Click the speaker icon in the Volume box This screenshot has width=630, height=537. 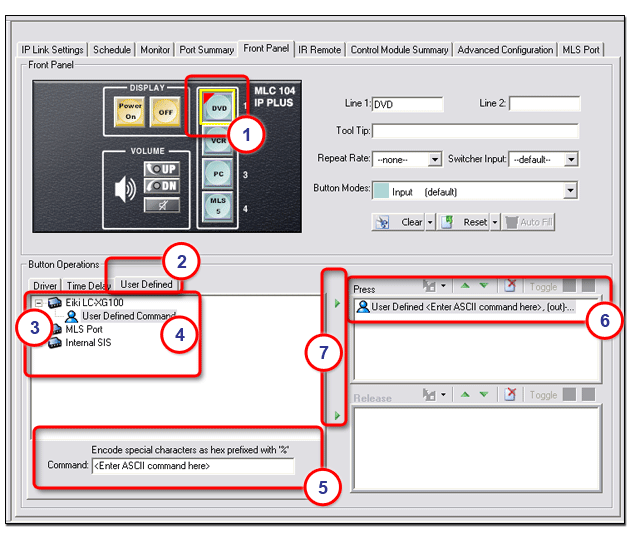(x=125, y=189)
